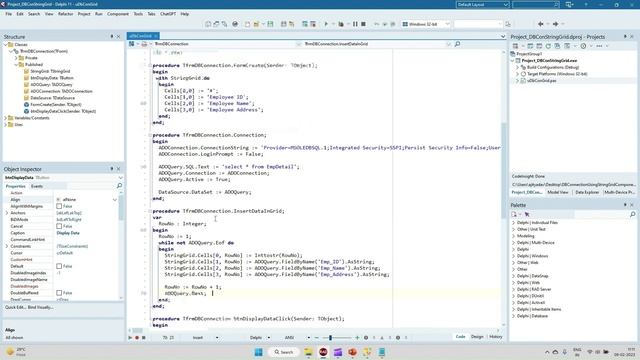This screenshot has height=360, width=640.
Task: Click the RAD Studio taskbar icon
Action: [x=323, y=352]
